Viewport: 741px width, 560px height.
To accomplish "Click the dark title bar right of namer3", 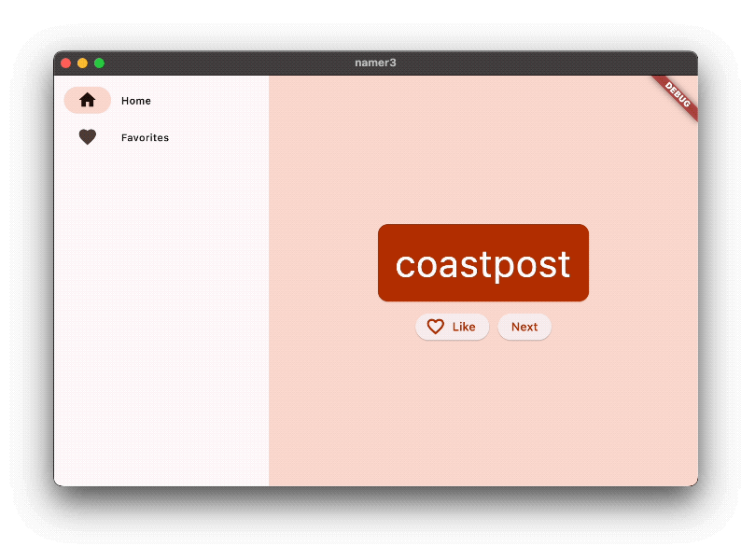I will [x=541, y=63].
